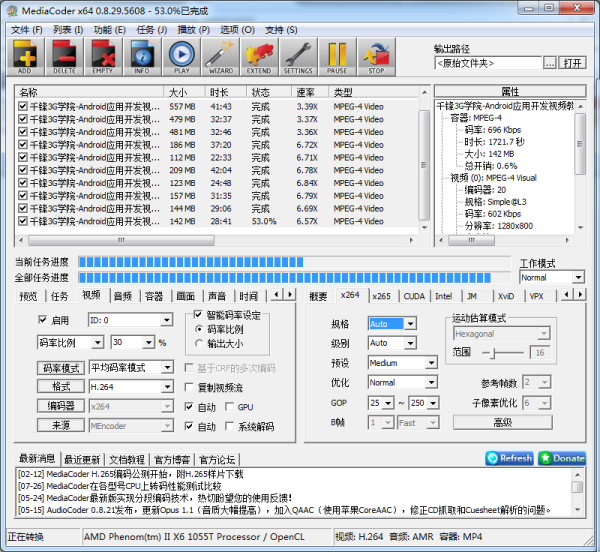
Task: Sort file list by 大小 column header
Action: (x=184, y=92)
